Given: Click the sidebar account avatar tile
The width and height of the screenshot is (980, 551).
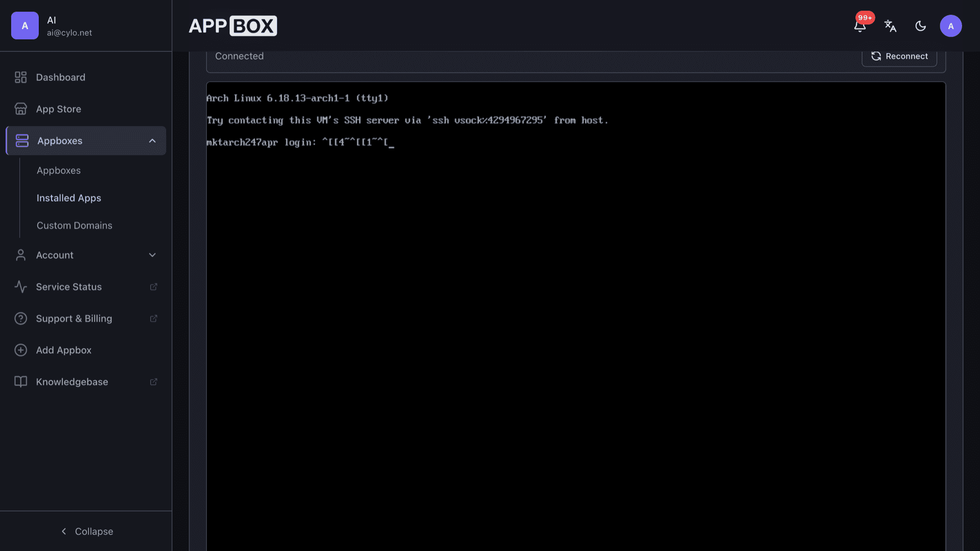Looking at the screenshot, I should (x=24, y=26).
